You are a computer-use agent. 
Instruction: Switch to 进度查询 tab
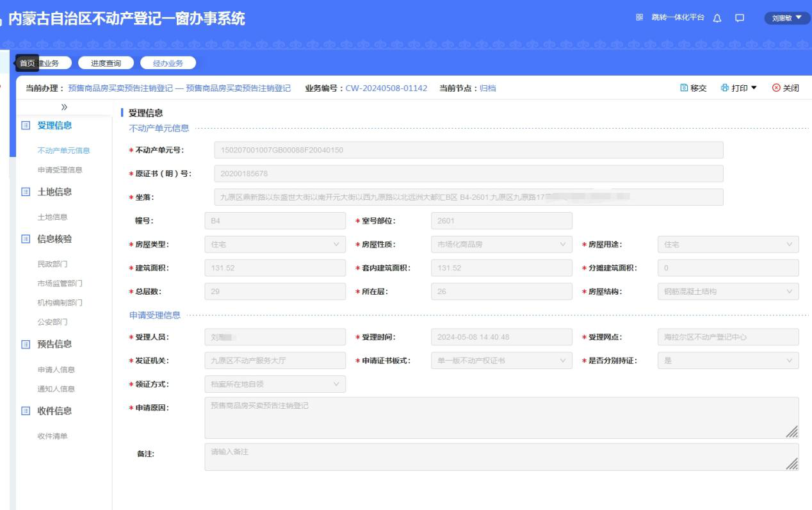[106, 63]
